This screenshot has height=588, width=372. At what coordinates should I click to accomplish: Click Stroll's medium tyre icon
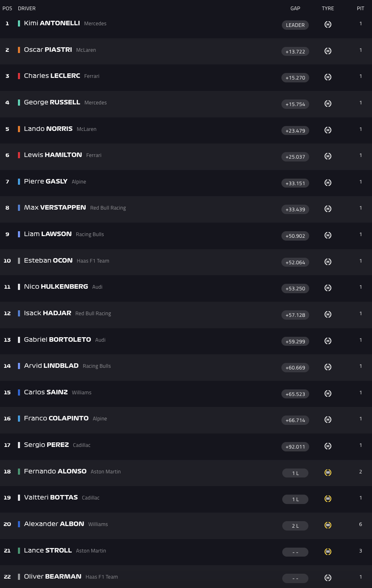[x=328, y=552]
